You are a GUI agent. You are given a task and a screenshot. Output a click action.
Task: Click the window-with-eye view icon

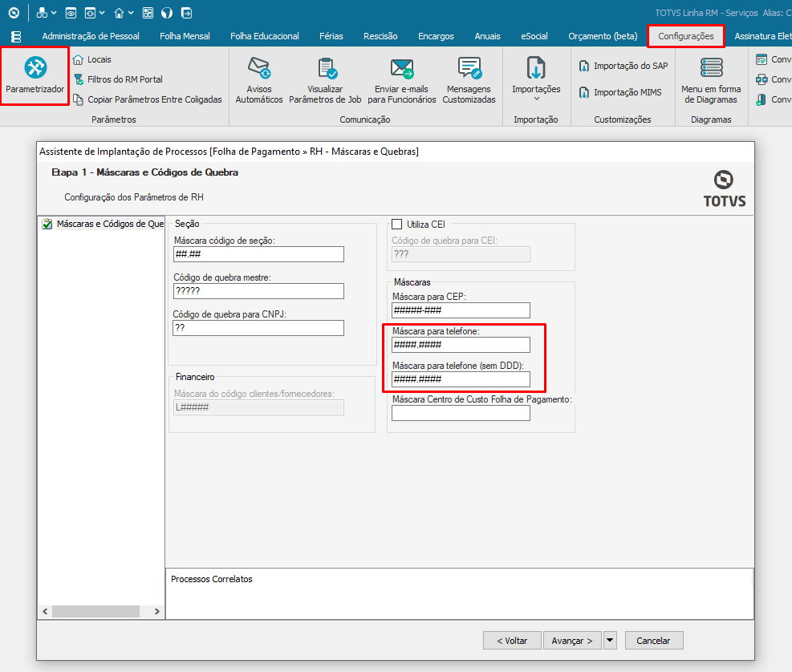pyautogui.click(x=71, y=13)
